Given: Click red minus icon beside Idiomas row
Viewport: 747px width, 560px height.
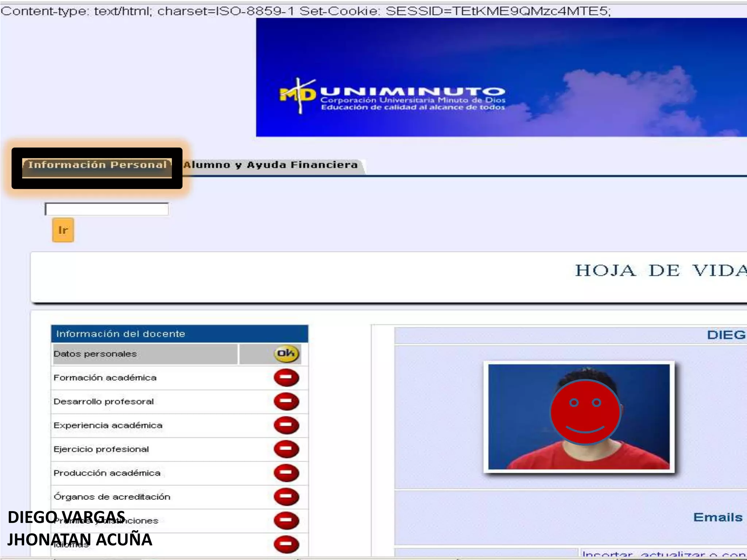Looking at the screenshot, I should (x=286, y=544).
